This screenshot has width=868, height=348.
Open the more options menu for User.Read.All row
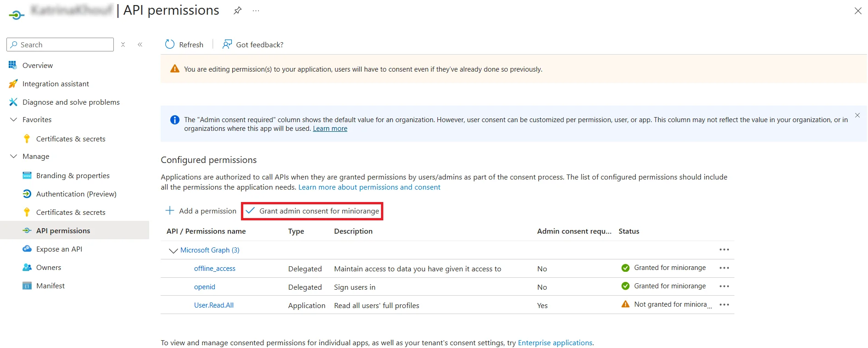[724, 304]
